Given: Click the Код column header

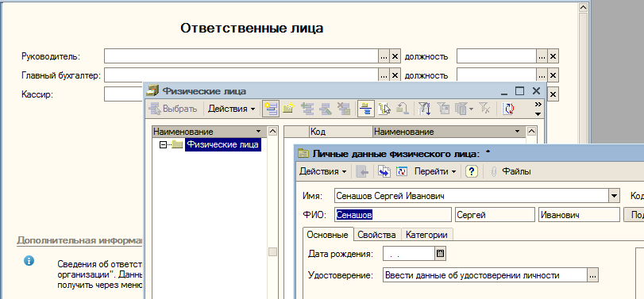Looking at the screenshot, I should point(340,132).
